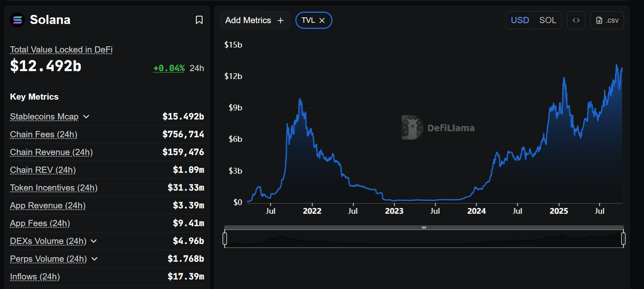Image resolution: width=644 pixels, height=289 pixels.
Task: Click the plus icon in Add Metrics
Action: click(280, 20)
